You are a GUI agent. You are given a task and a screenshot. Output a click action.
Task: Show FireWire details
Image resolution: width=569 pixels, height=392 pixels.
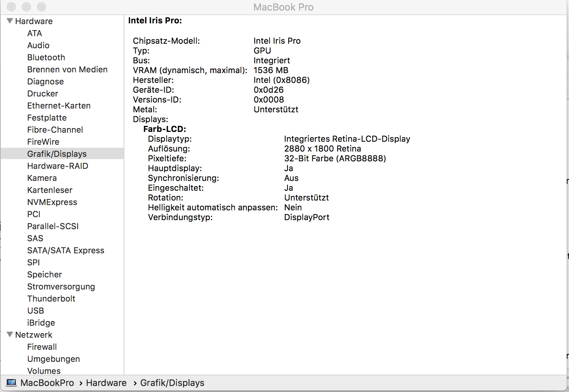43,142
